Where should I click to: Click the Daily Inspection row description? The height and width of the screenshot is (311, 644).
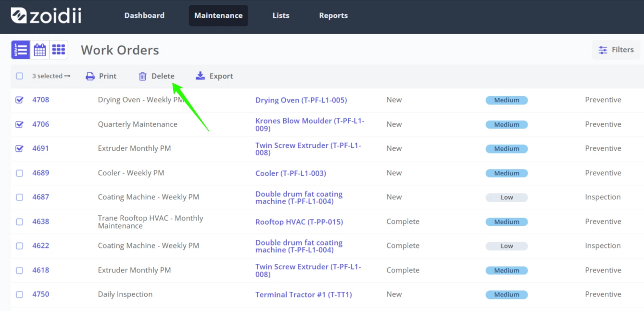click(125, 294)
